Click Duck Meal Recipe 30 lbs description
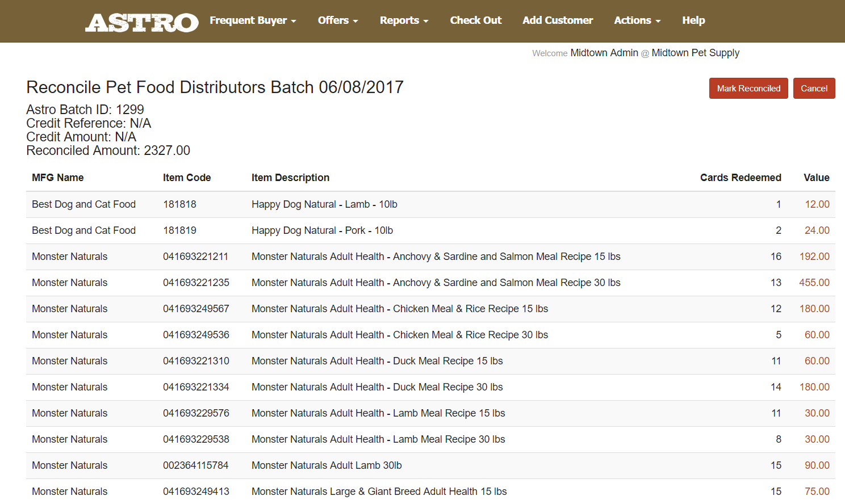 click(378, 387)
